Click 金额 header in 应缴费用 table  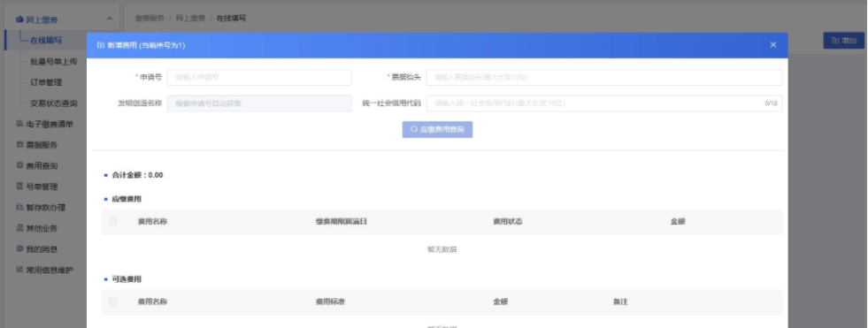click(x=678, y=222)
